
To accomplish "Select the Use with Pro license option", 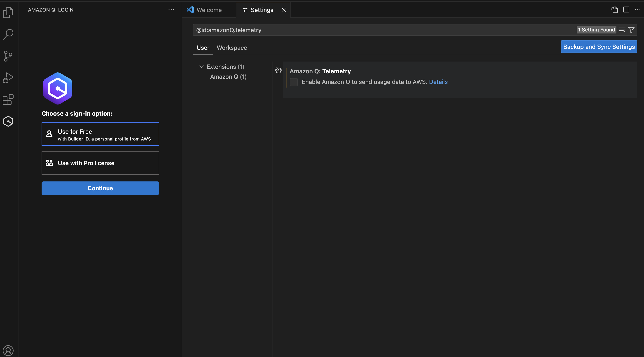I will coord(100,163).
